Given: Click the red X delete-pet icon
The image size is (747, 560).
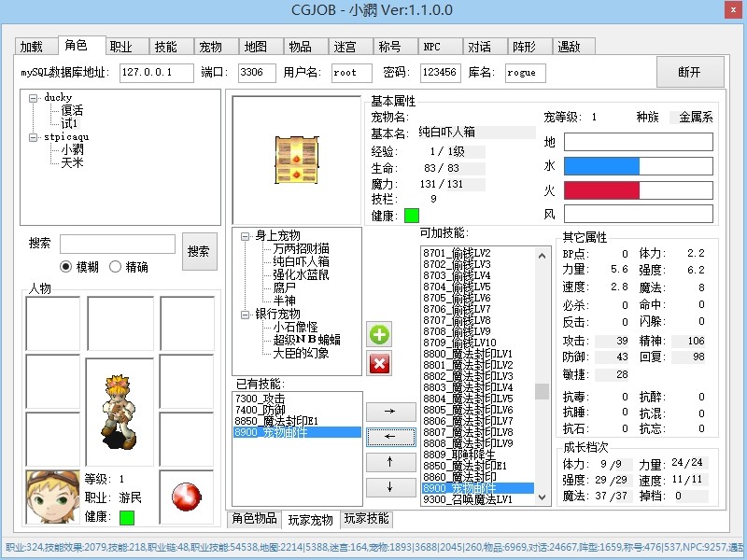Looking at the screenshot, I should 379,363.
